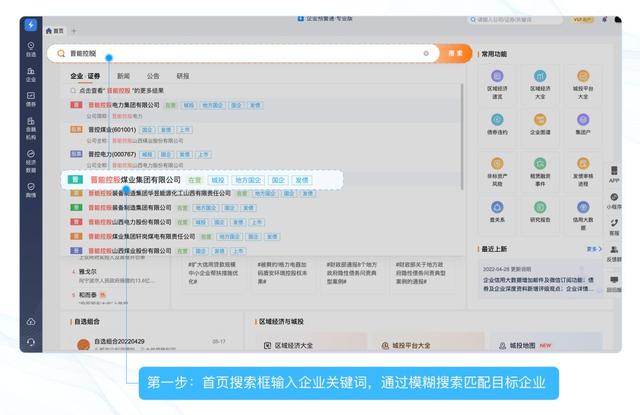Switch to the 公告 results tab
This screenshot has width=640, height=415.
(x=153, y=76)
